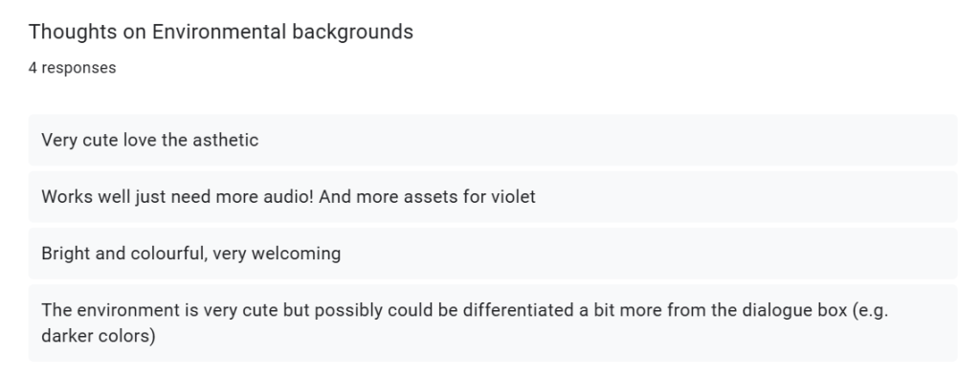
Task: Select the response about needing more audio
Action: tap(493, 197)
